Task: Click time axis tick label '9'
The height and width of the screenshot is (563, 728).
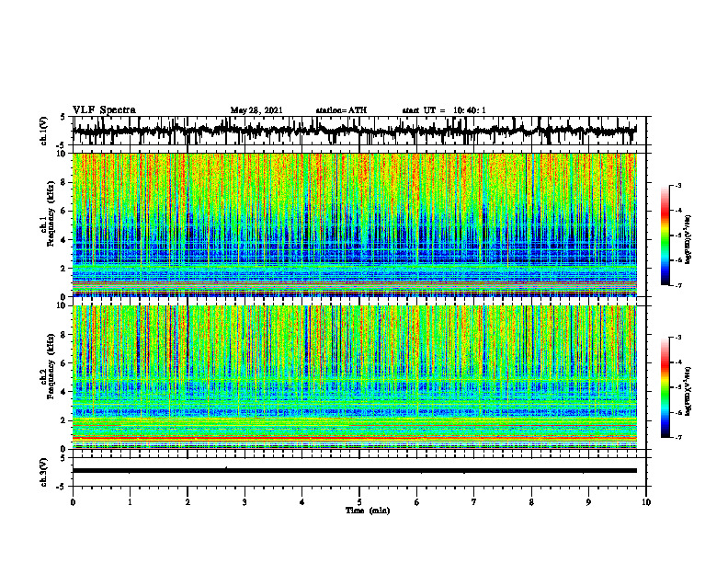Action: click(588, 502)
